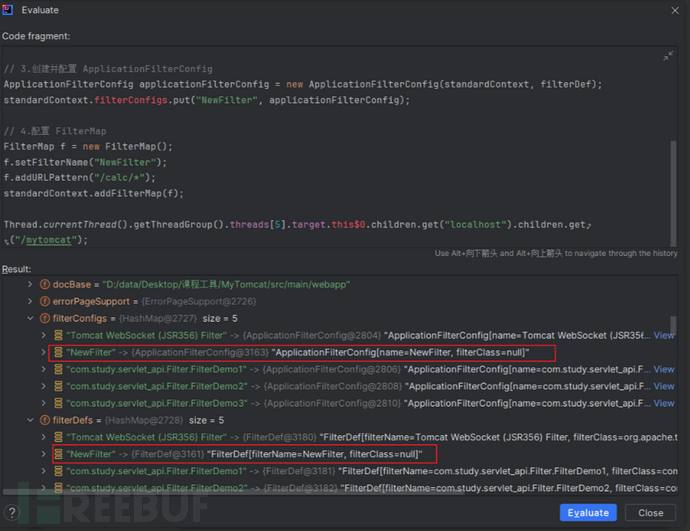Click the map entry icon for NewFilter ApplicationFilterConfig
This screenshot has height=531, width=690.
click(x=57, y=353)
